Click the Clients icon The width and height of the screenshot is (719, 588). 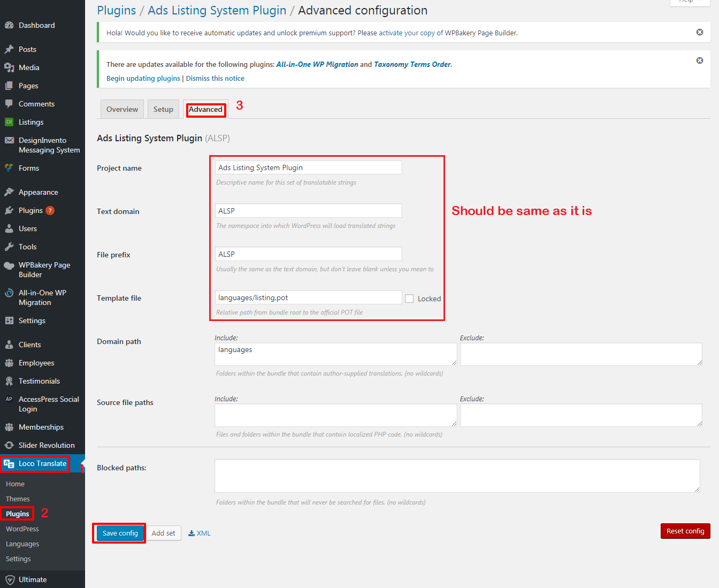[9, 345]
